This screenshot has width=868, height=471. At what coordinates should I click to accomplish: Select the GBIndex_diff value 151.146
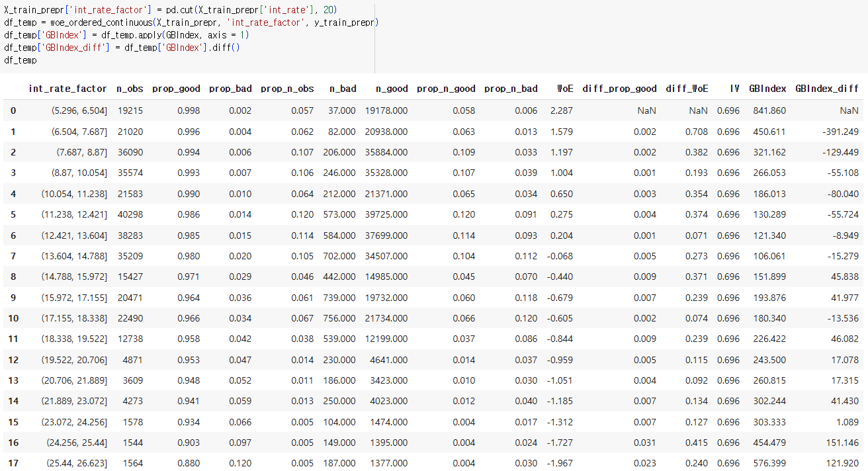(x=842, y=443)
